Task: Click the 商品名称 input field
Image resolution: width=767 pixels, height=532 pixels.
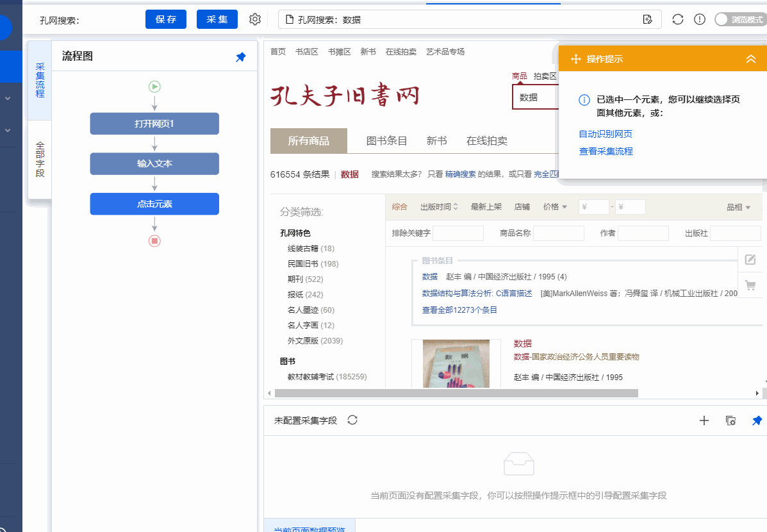Action: (x=559, y=233)
